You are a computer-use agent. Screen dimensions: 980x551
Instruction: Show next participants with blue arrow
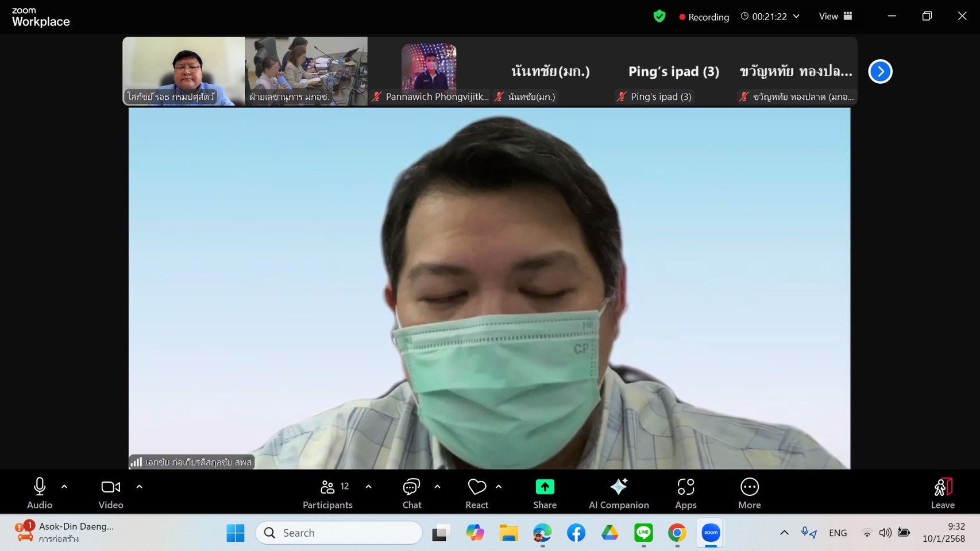[880, 72]
